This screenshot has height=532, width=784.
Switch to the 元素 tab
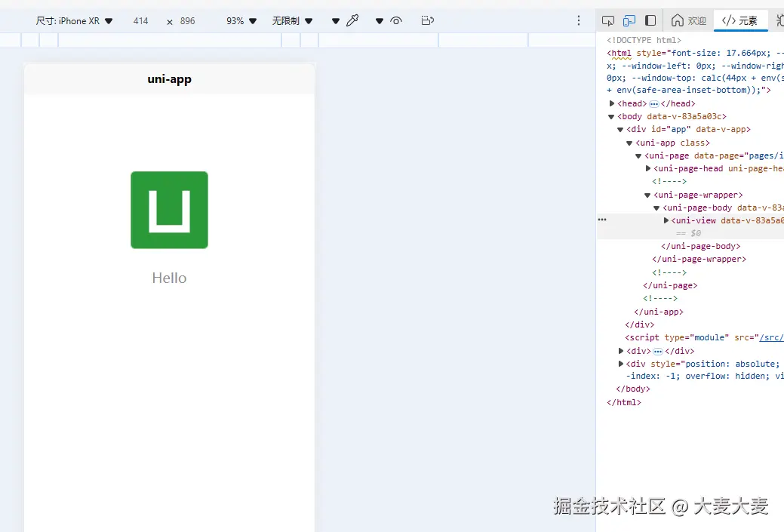tap(740, 20)
